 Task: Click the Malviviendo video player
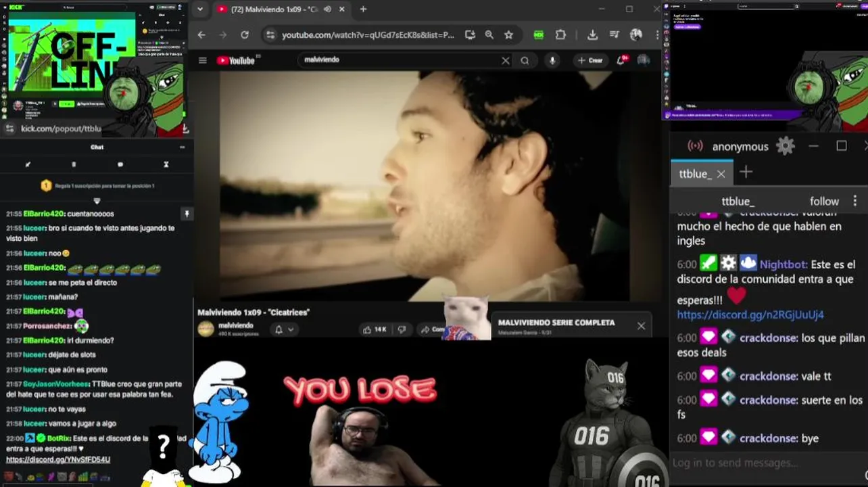[x=425, y=186]
